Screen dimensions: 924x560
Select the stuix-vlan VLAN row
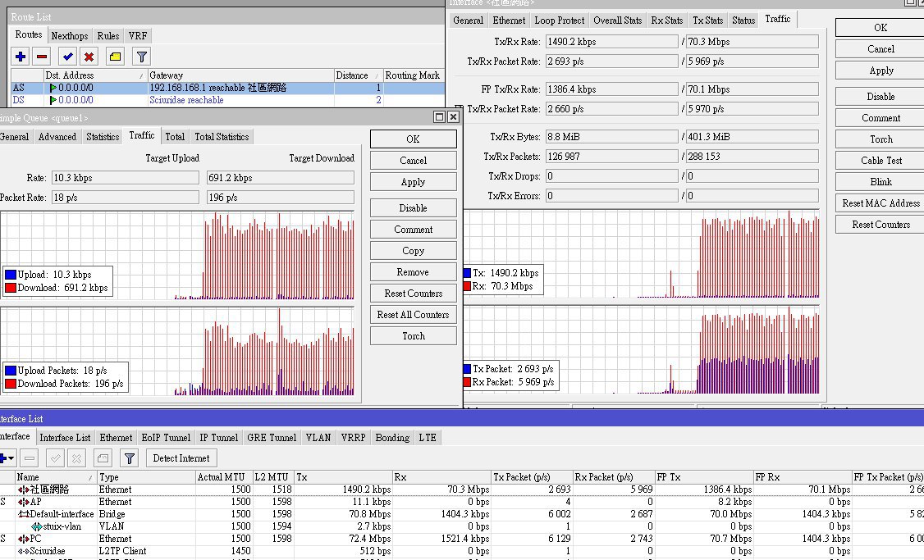462,526
